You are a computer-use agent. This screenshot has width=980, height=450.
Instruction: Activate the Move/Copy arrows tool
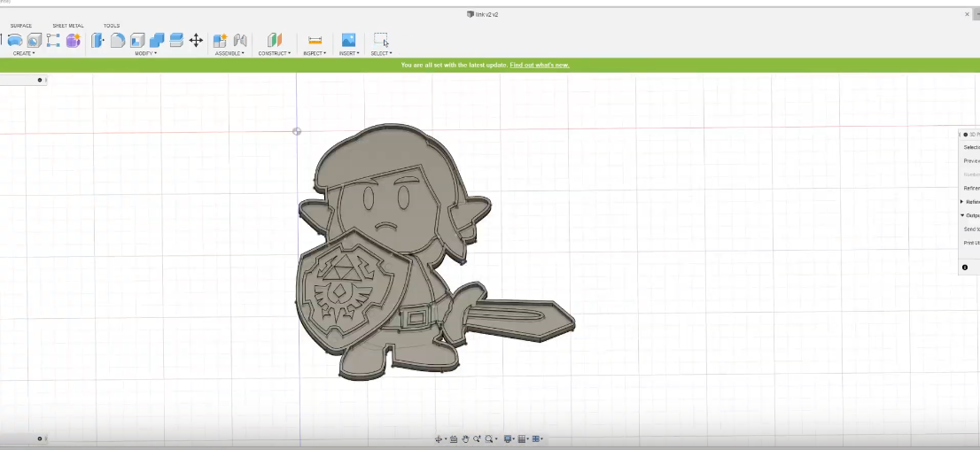tap(196, 41)
